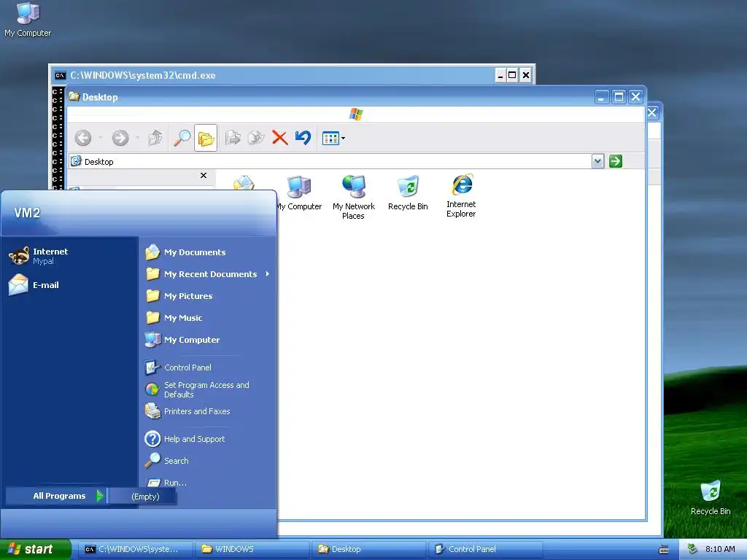
Task: Select My Computer icon on the wallpaper desktop
Action: [x=28, y=20]
